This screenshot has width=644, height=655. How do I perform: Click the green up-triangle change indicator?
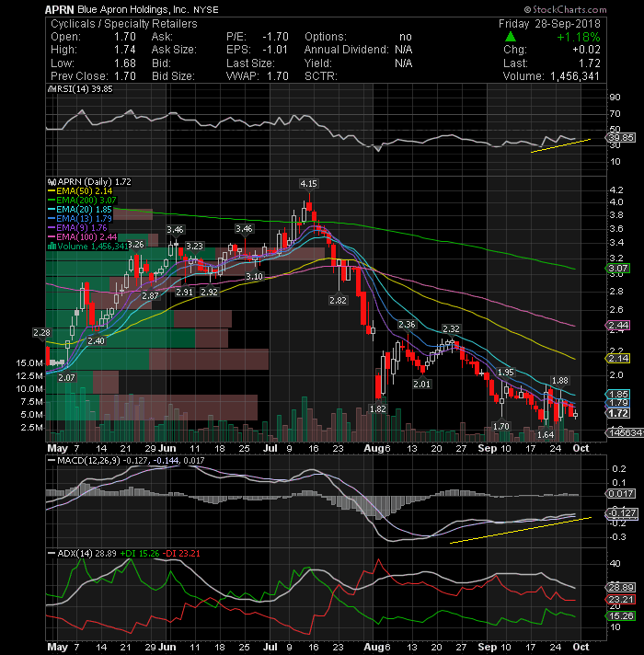(511, 37)
